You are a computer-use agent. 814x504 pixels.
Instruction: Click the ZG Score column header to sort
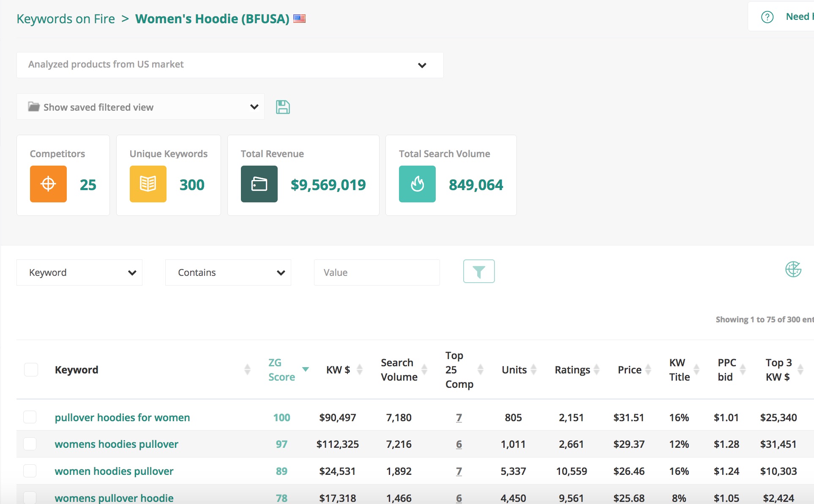(x=281, y=370)
